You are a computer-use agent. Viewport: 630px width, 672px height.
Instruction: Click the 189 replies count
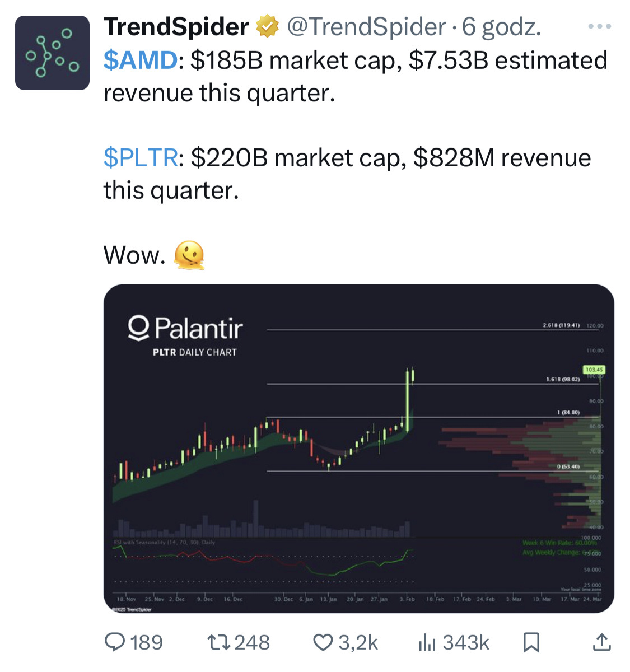[147, 642]
